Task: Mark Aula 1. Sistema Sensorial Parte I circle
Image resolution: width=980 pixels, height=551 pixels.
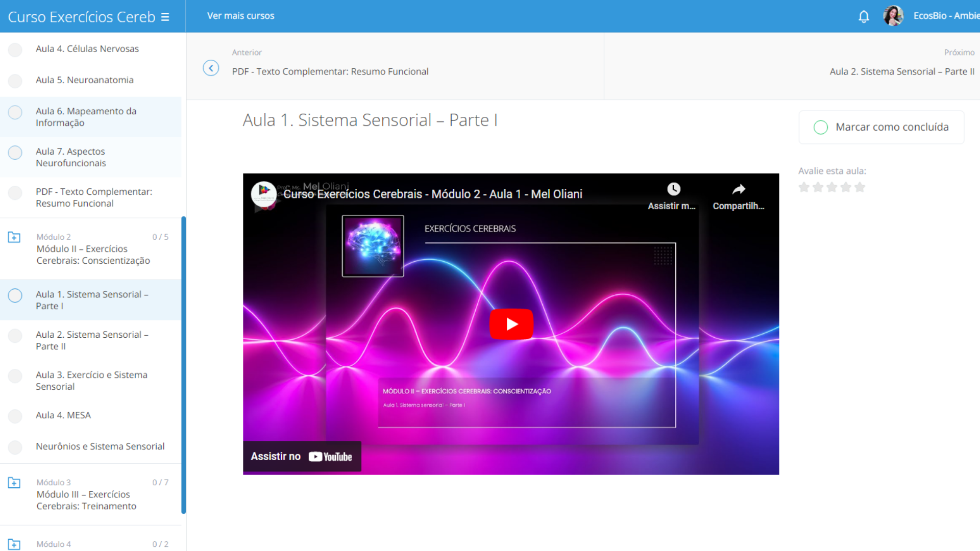Action: pos(15,295)
